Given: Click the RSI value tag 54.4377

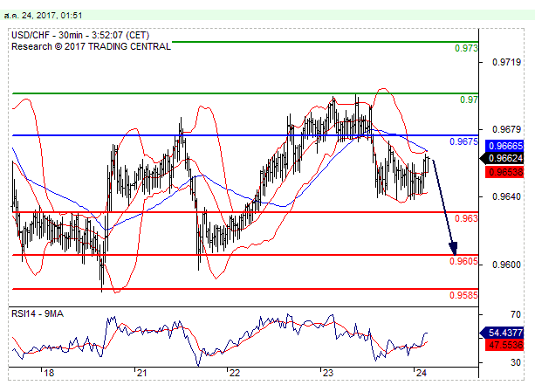Looking at the screenshot, I should click(x=502, y=333).
